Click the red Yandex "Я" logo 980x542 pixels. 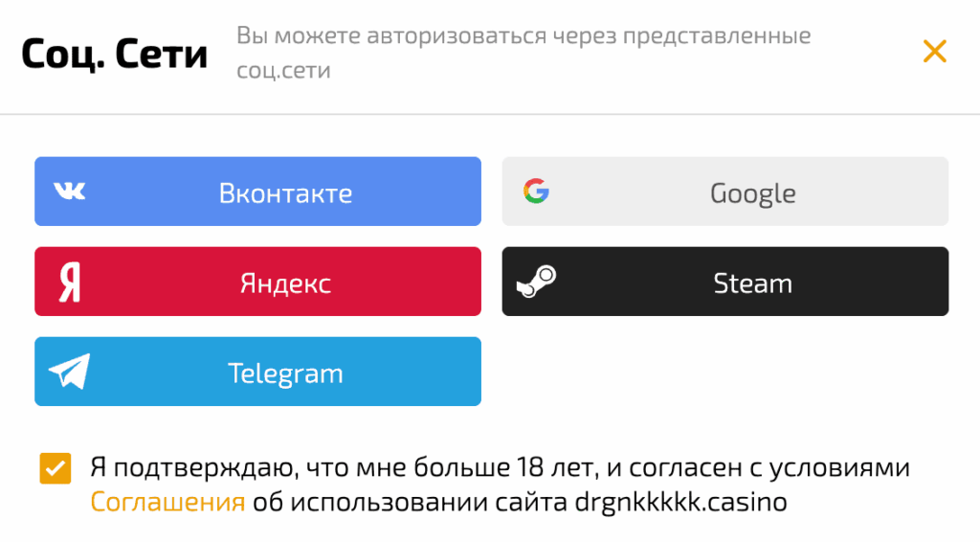click(x=69, y=282)
